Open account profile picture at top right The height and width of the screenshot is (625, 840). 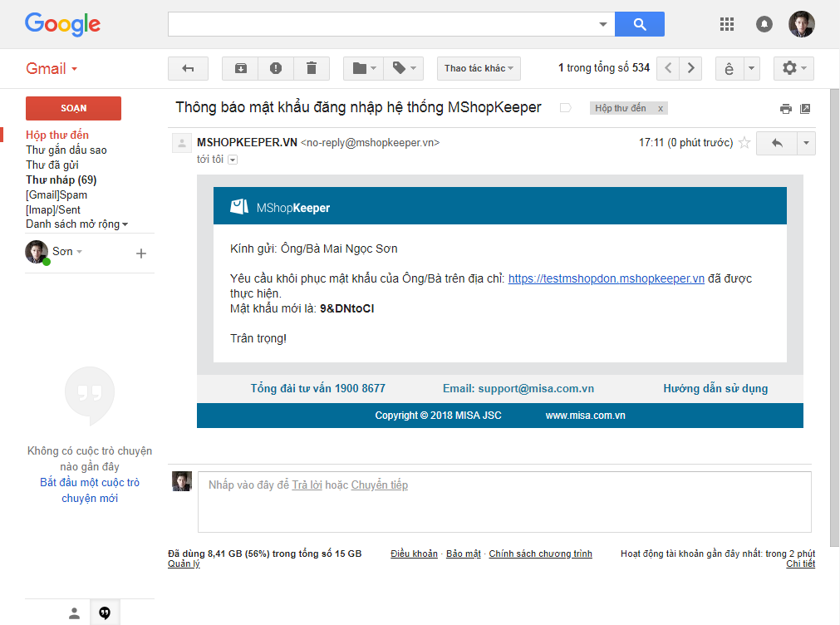[802, 24]
